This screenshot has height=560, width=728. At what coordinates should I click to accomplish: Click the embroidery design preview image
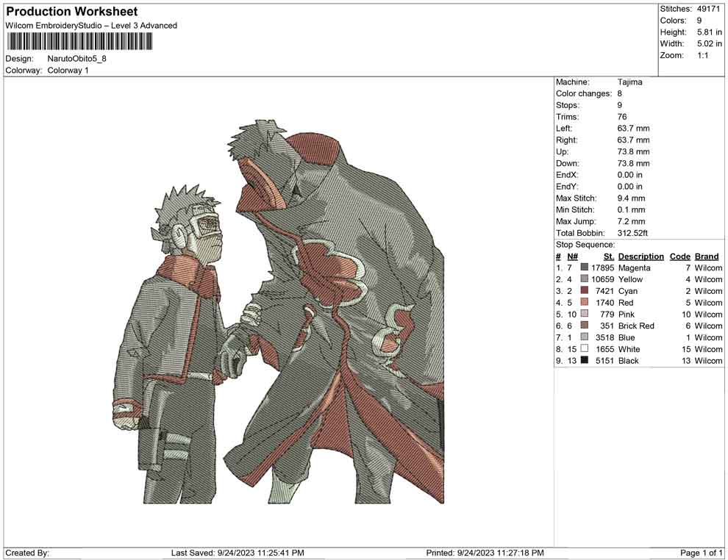(278, 312)
